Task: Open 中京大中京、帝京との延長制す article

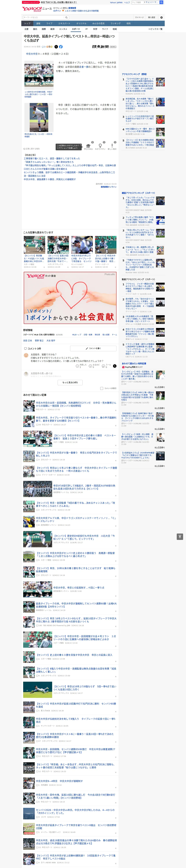Action: (79, 588)
